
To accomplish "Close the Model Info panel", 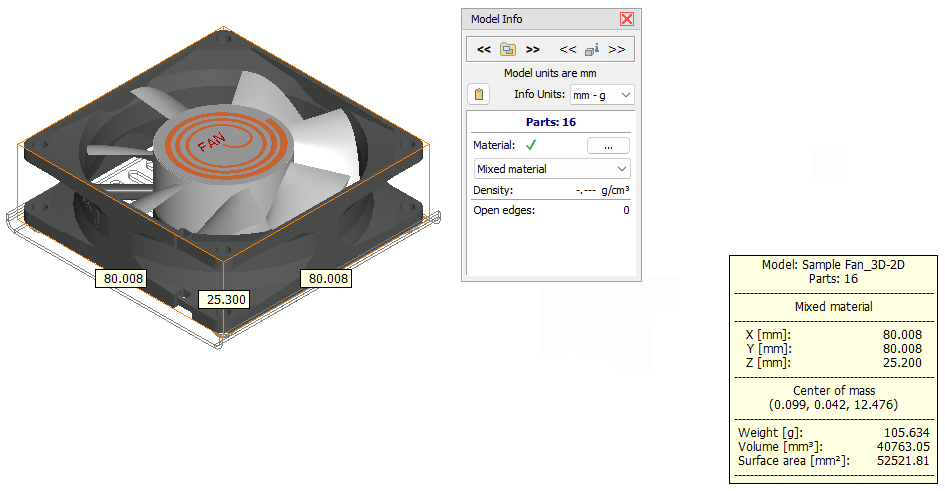I will click(x=627, y=19).
